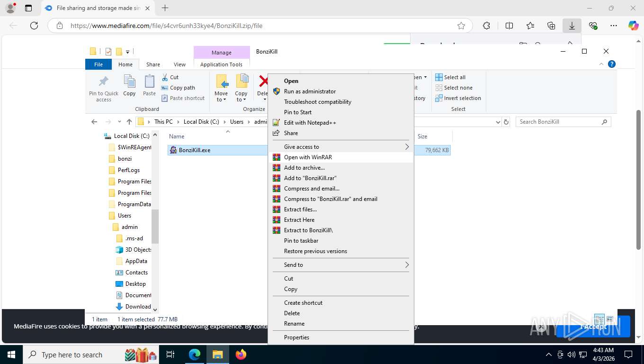This screenshot has width=644, height=364.
Task: Click Users in address breadcrumb
Action: point(237,122)
